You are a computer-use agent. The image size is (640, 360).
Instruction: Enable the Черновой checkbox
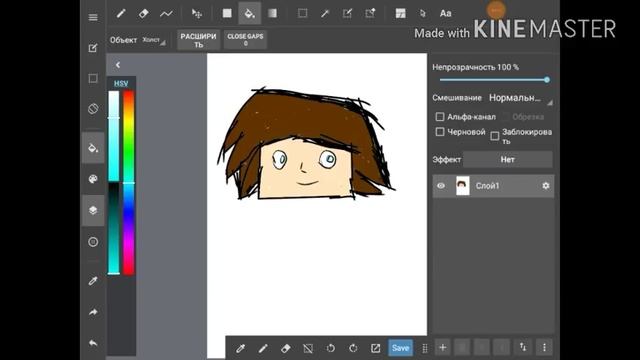[x=440, y=132]
